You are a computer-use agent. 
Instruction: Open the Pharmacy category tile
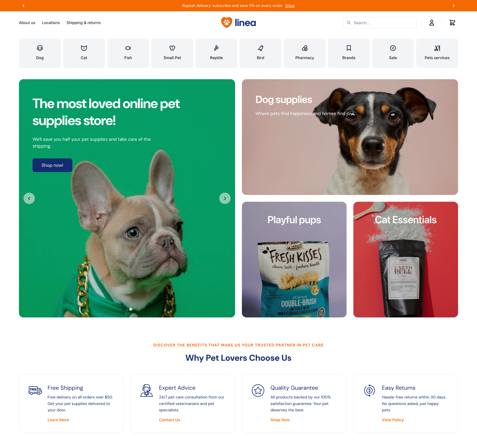point(305,53)
